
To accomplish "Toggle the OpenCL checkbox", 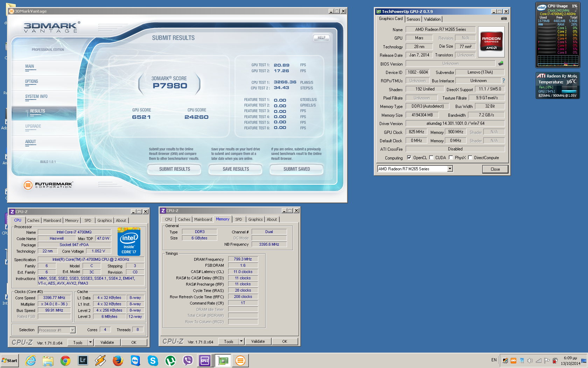I will [x=409, y=158].
